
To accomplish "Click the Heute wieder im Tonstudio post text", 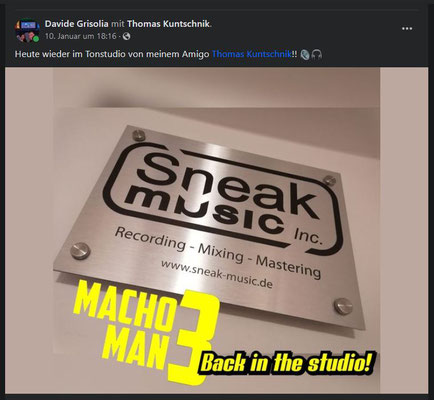I will pos(112,54).
